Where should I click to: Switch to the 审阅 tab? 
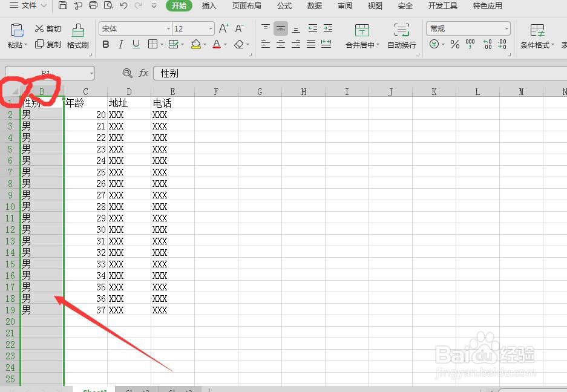[x=344, y=6]
